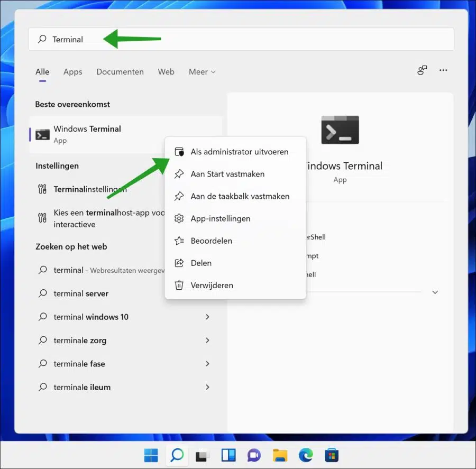Viewport: 476px width, 469px height.
Task: Expand arrow for terminal windows 10
Action: (208, 317)
